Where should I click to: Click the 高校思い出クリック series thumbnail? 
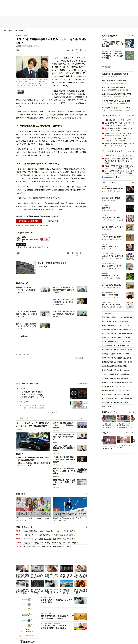130,55
